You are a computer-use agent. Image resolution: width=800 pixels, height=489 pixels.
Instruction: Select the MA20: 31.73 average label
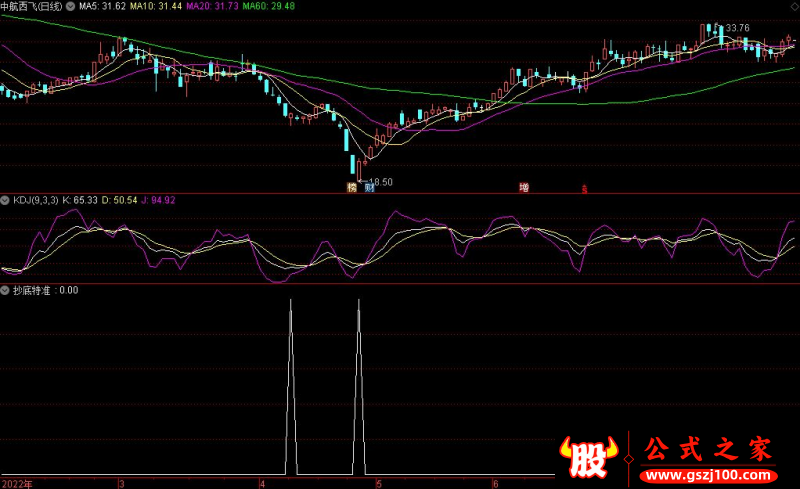[212, 6]
